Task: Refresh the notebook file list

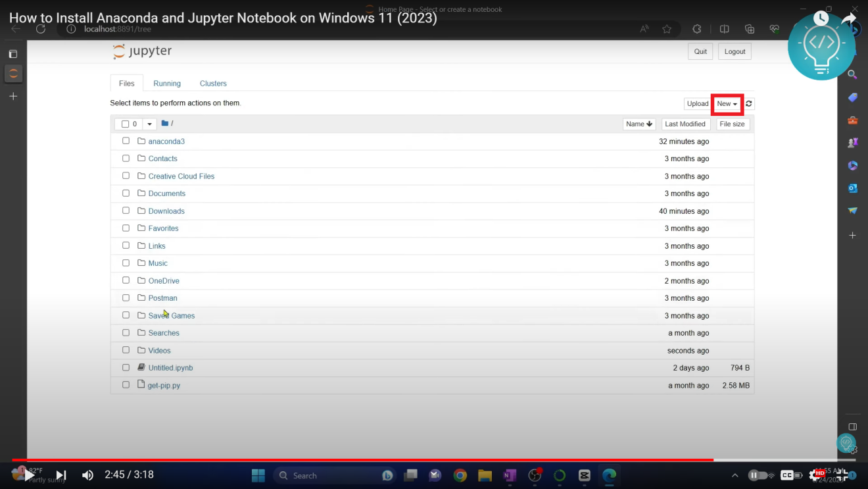Action: point(748,103)
